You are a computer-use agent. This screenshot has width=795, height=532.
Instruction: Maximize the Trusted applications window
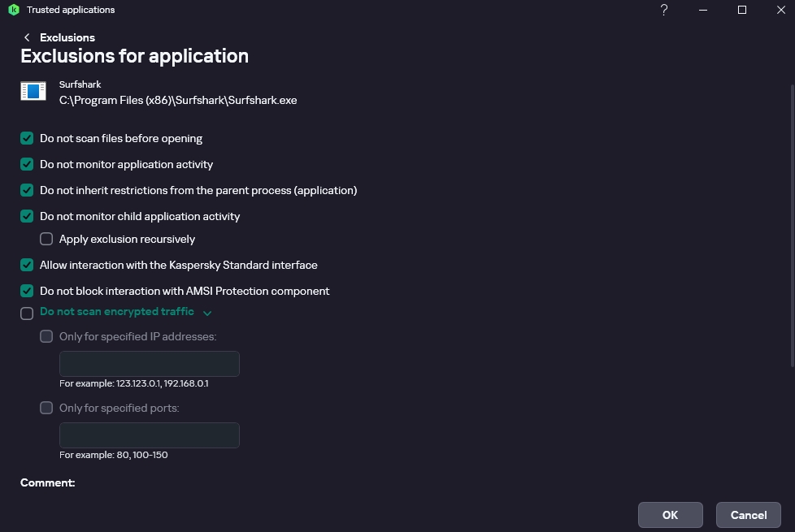741,10
